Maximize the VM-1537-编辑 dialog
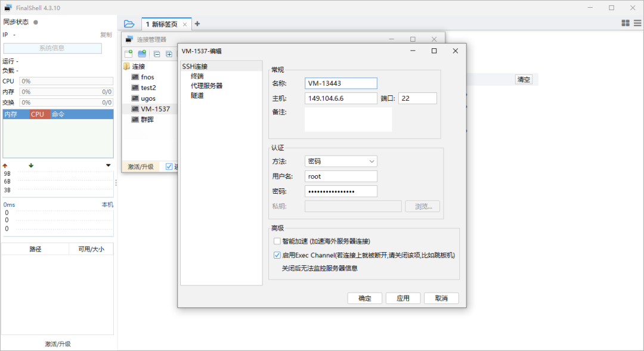The width and height of the screenshot is (644, 351). coord(434,51)
